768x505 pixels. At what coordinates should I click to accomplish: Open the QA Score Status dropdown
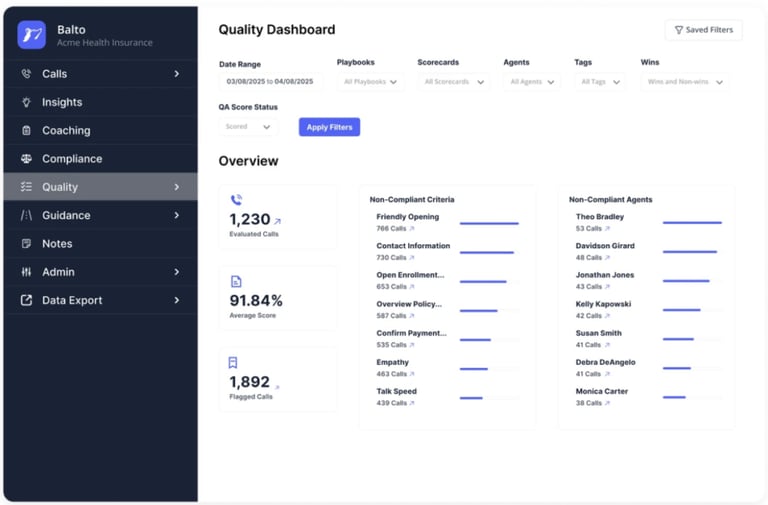point(248,127)
